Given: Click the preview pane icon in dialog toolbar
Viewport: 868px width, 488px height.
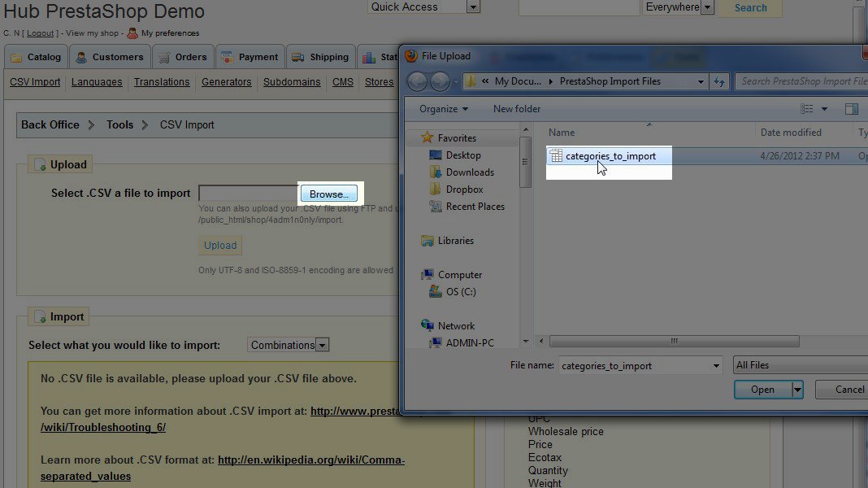Looking at the screenshot, I should coord(851,109).
